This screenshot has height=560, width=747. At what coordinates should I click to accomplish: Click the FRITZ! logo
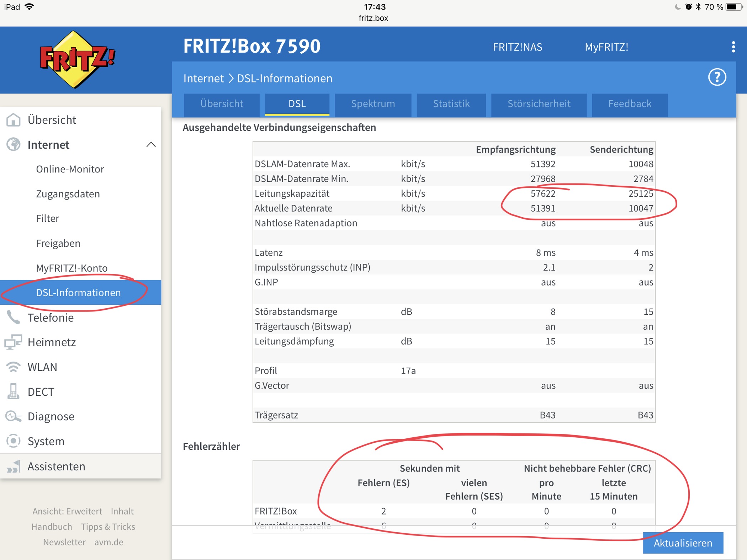(76, 59)
